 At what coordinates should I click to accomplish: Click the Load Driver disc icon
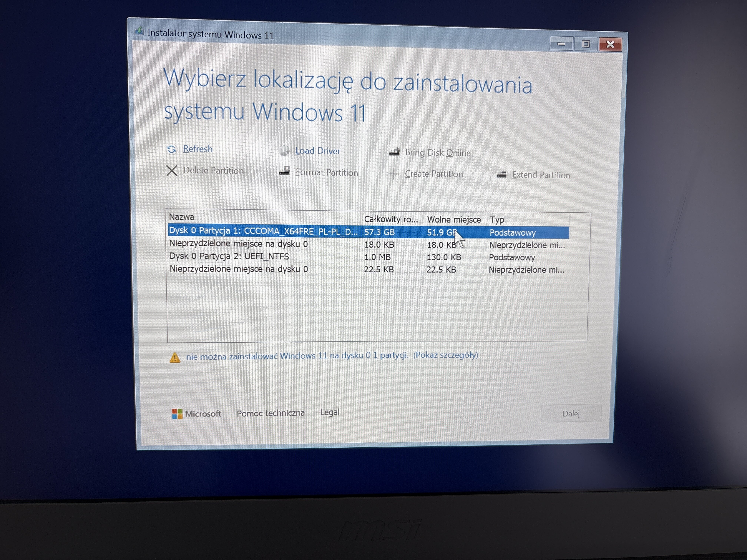point(284,151)
